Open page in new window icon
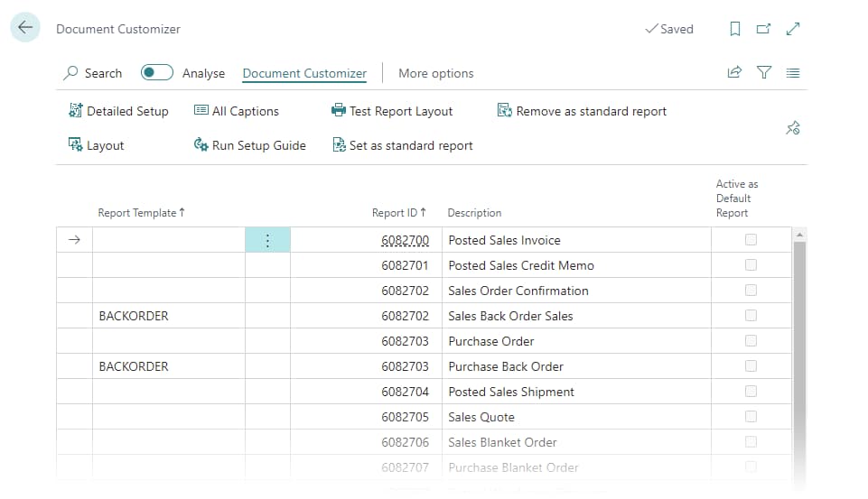 coord(763,29)
